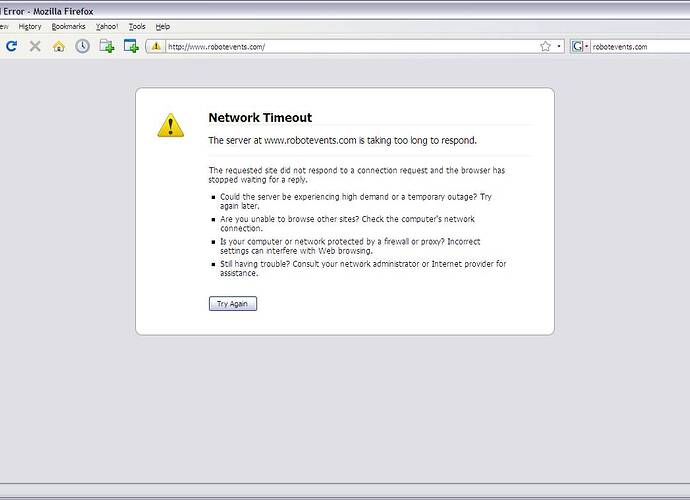Viewport: 690px width, 500px height.
Task: Reload the page with the refresh icon
Action: pyautogui.click(x=11, y=46)
